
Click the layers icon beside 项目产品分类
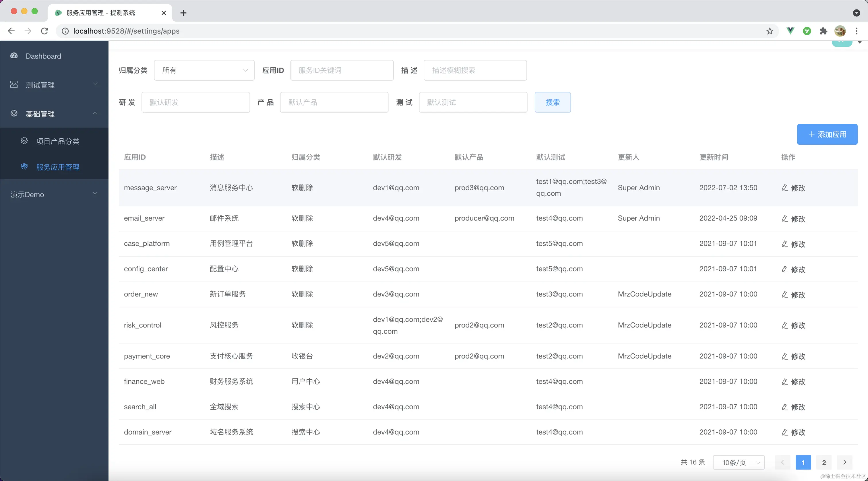click(24, 141)
